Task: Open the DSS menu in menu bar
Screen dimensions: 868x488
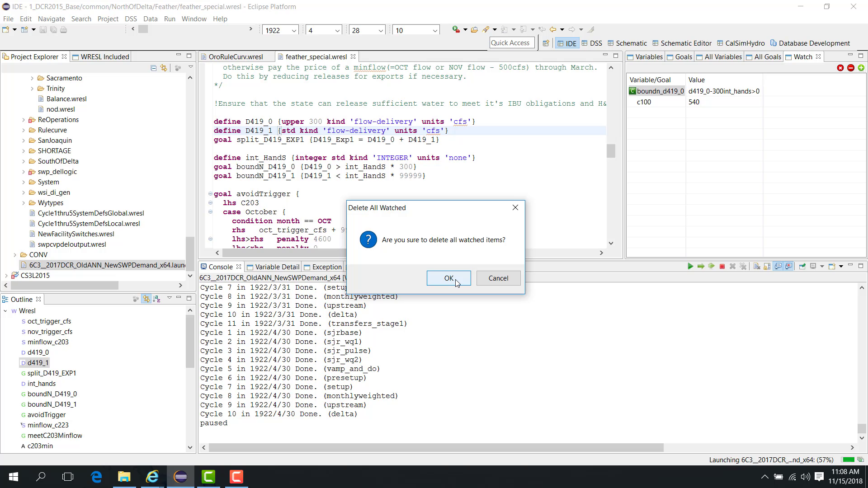Action: (x=131, y=19)
